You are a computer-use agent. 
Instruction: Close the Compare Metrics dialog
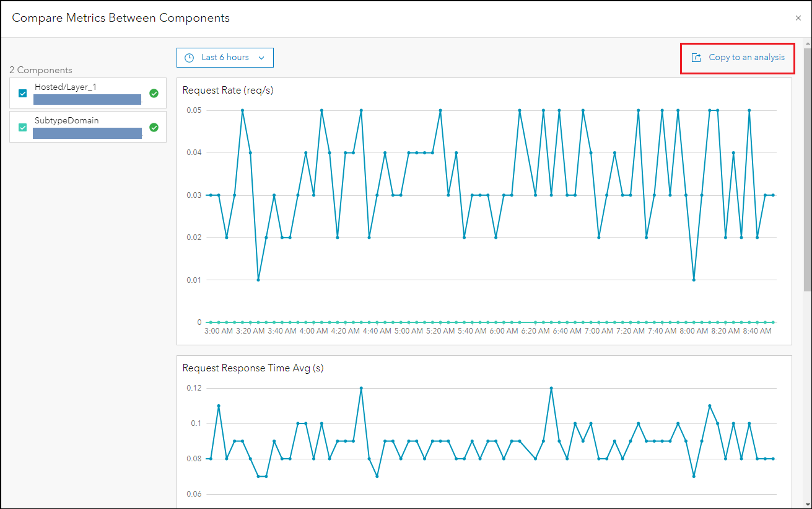point(798,18)
